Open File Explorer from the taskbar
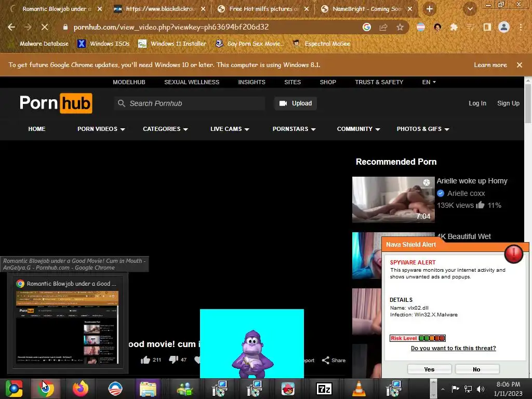Image resolution: width=532 pixels, height=399 pixels. [148, 389]
